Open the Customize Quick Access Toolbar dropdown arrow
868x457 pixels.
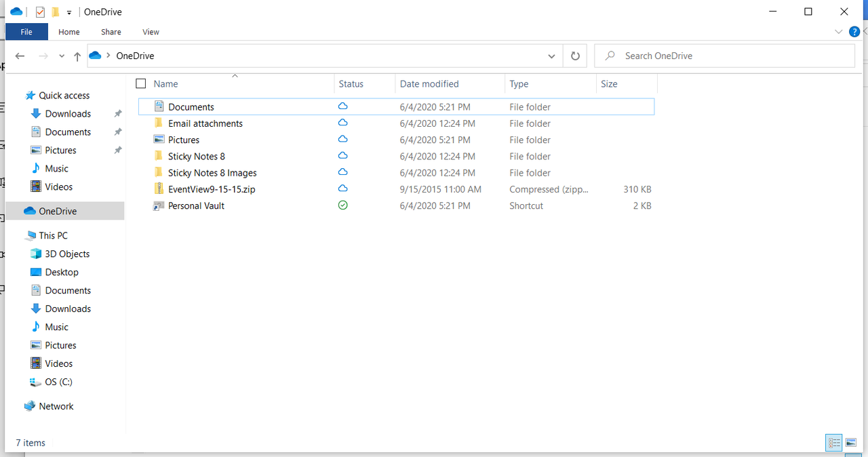(x=69, y=13)
